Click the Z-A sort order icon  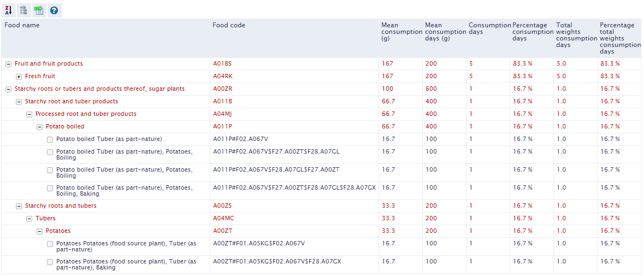tap(8, 10)
